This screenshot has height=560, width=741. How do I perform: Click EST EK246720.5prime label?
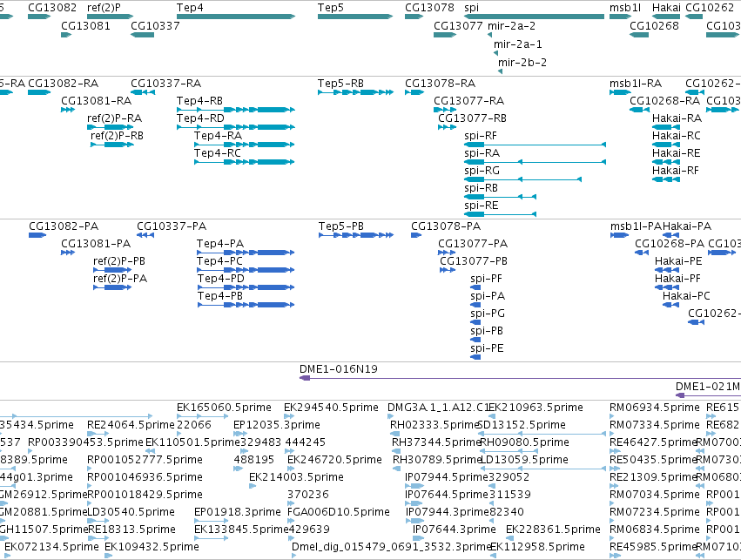[334, 461]
